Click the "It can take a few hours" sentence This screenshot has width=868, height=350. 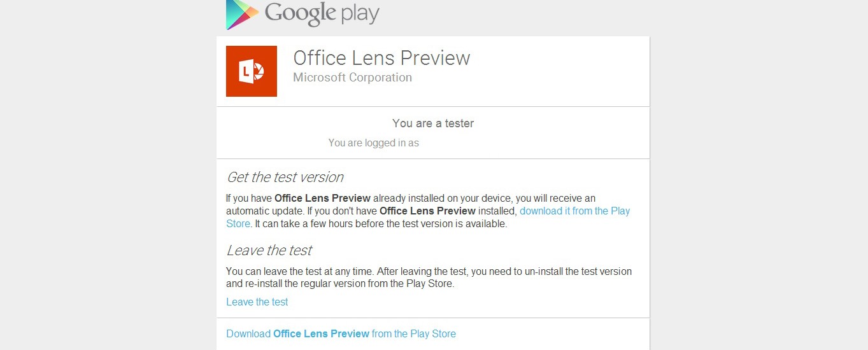point(381,224)
